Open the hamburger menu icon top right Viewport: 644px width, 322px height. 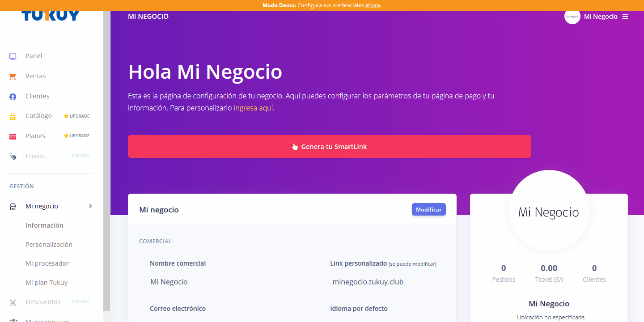click(x=625, y=17)
